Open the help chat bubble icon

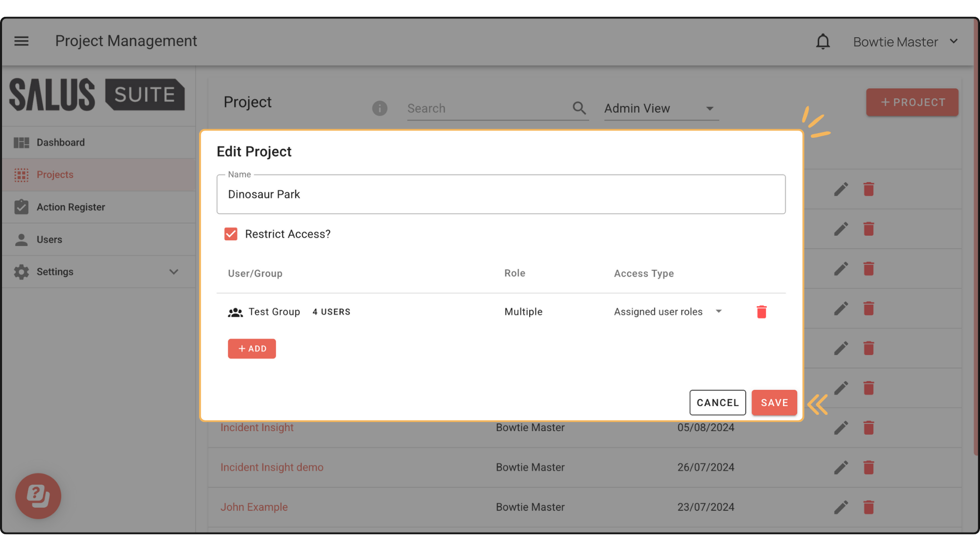(x=38, y=496)
